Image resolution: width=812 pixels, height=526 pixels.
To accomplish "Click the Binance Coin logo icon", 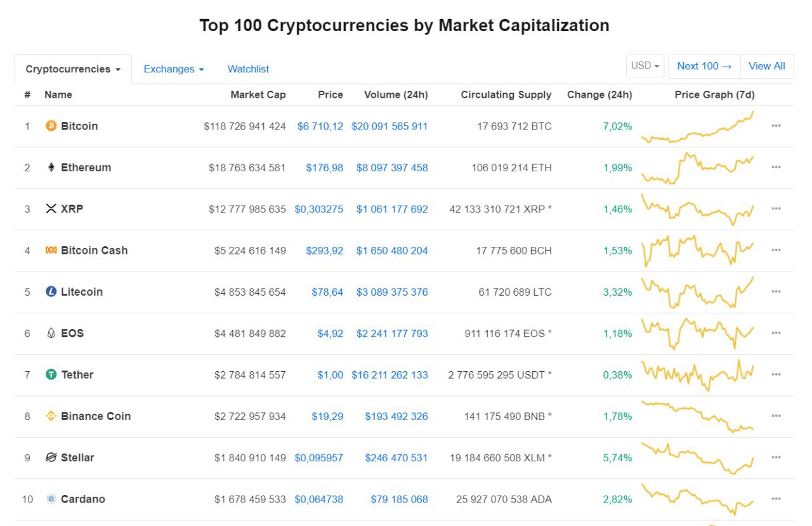I will [x=51, y=416].
